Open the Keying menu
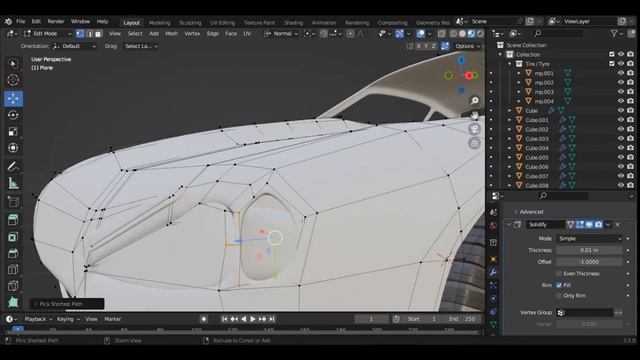640x360 pixels. pyautogui.click(x=68, y=319)
